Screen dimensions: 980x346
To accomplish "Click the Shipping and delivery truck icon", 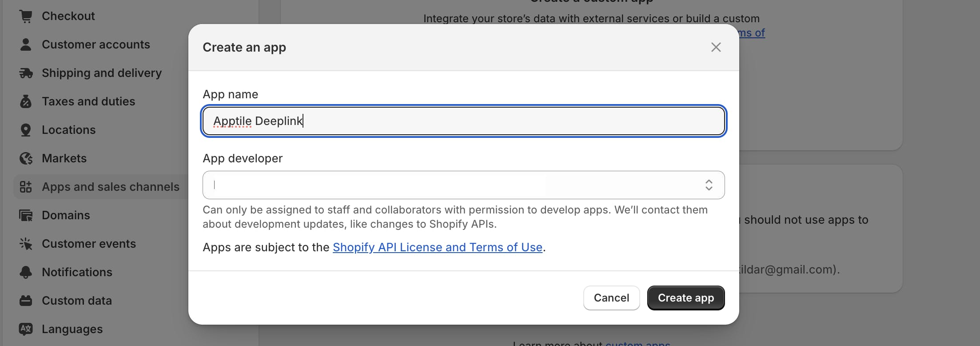I will [26, 73].
